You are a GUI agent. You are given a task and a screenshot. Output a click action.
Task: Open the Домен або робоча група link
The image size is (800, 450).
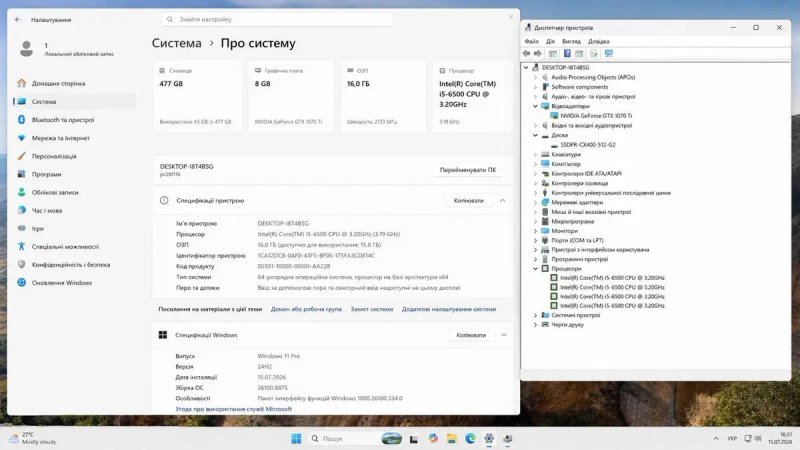click(x=306, y=309)
